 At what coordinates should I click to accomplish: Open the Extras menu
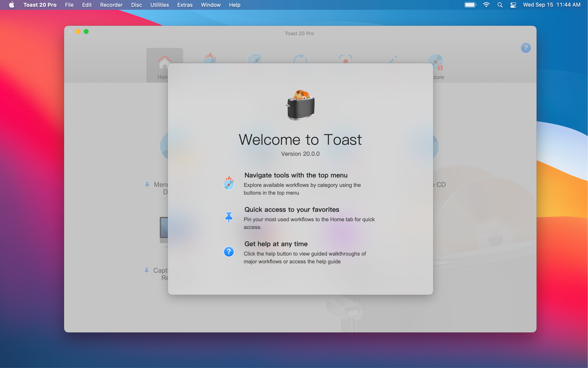[x=185, y=5]
